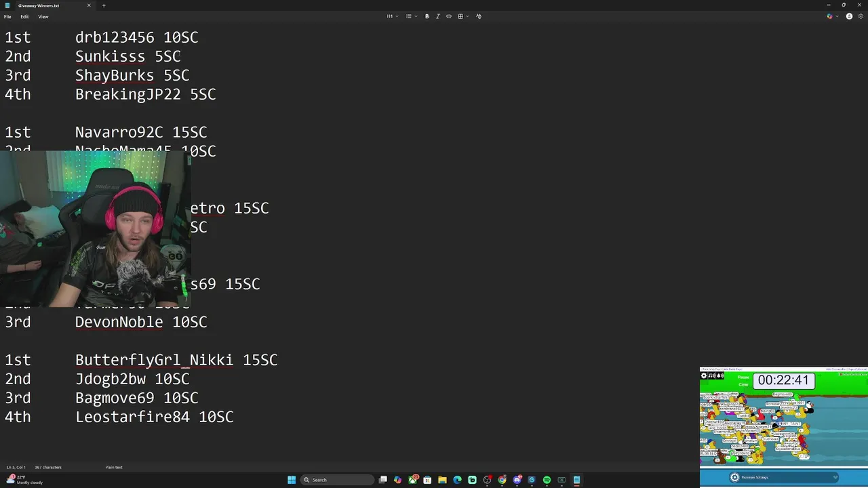The image size is (868, 488).
Task: Add a new Notepad tab
Action: coord(104,5)
